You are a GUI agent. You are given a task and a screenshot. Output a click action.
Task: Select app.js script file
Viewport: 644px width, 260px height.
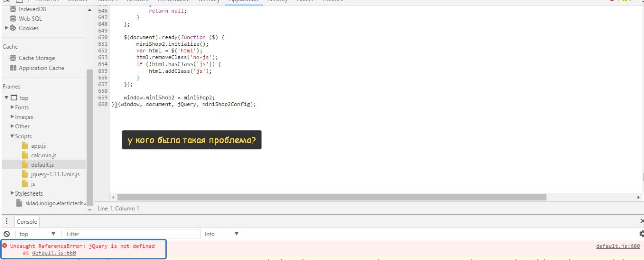coord(38,146)
